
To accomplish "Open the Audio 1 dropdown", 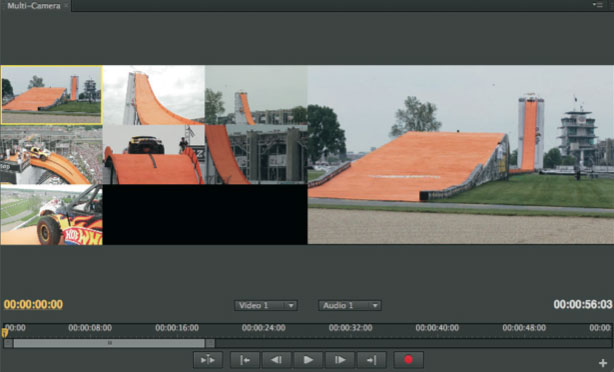I will point(350,305).
